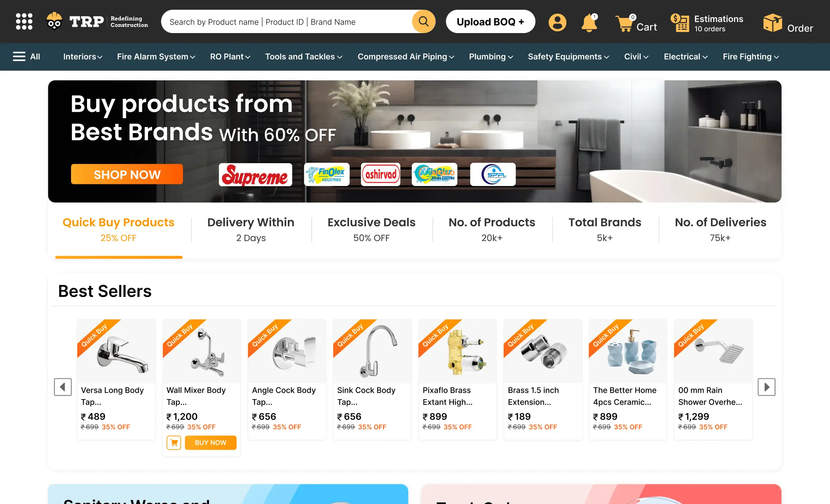Viewport: 830px width, 504px height.
Task: Click the orange search magnifier icon
Action: (x=424, y=22)
